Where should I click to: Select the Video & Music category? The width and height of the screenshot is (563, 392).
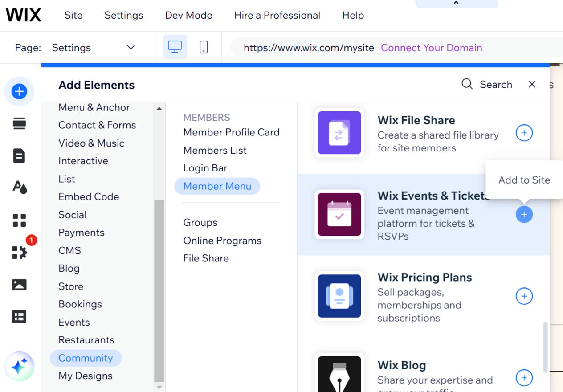click(91, 143)
